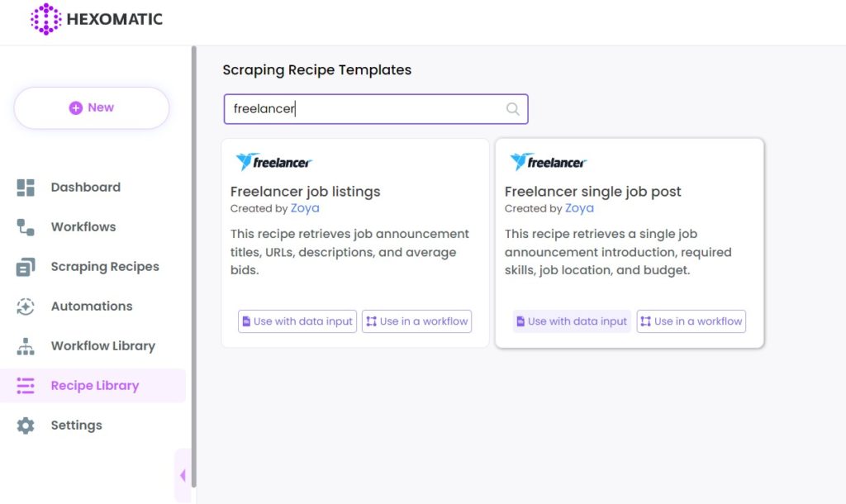Image resolution: width=846 pixels, height=504 pixels.
Task: Click the Scraping Recipes sidebar icon
Action: (26, 267)
